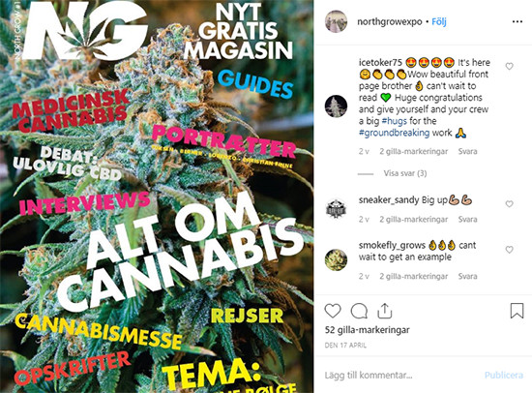
Task: Open the #groundbreaking hashtag
Action: [395, 133]
